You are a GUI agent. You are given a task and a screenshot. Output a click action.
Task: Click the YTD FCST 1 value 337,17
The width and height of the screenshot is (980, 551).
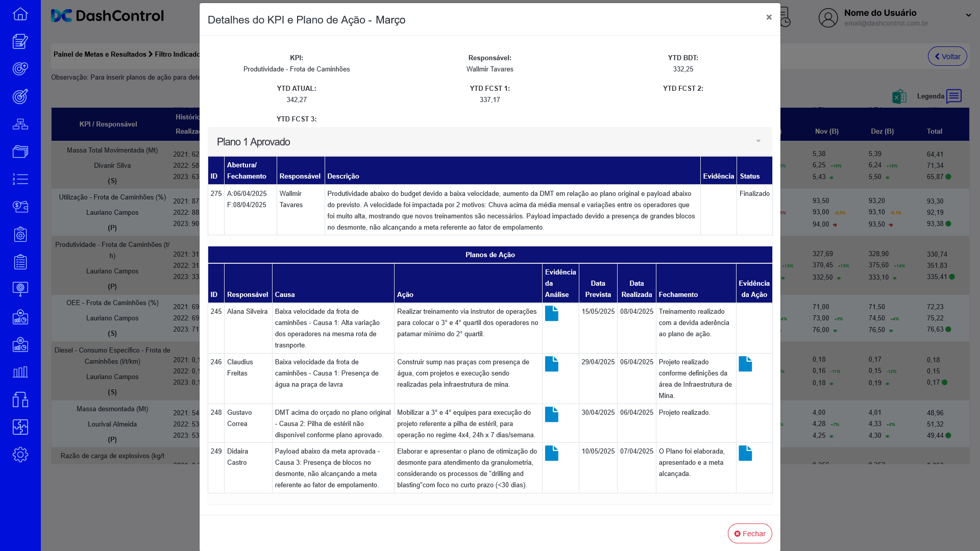(490, 99)
